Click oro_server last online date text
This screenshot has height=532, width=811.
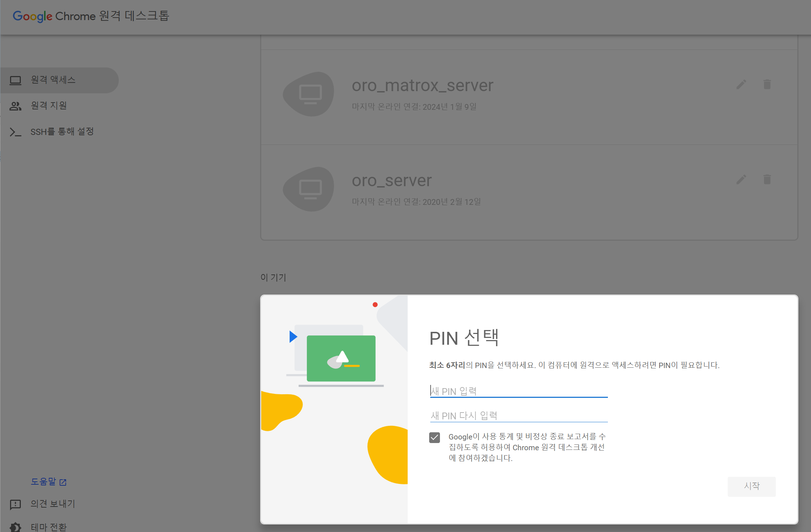[416, 202]
